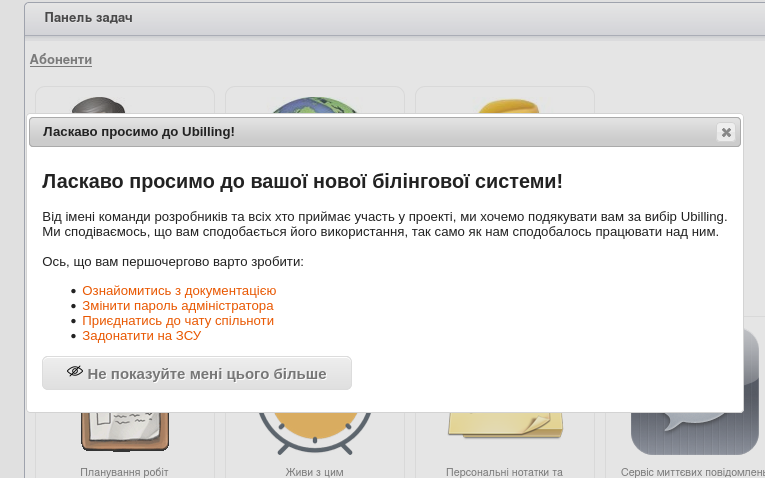Viewport: 765px width, 478px height.
Task: Open the Персональні нотатки sticky-note icon
Action: 505,425
